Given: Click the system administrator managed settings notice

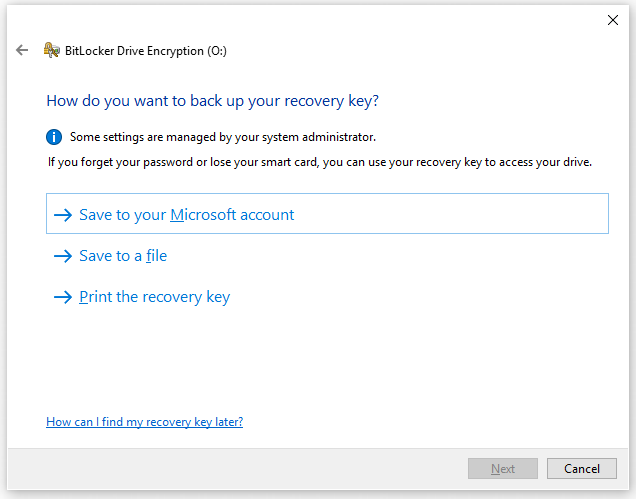Looking at the screenshot, I should [223, 137].
